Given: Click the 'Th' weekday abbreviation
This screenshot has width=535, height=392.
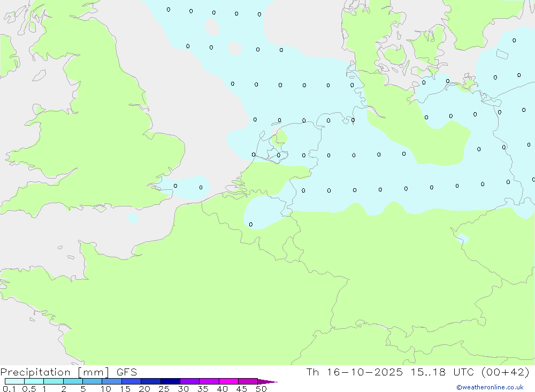Looking at the screenshot, I should coord(312,372).
